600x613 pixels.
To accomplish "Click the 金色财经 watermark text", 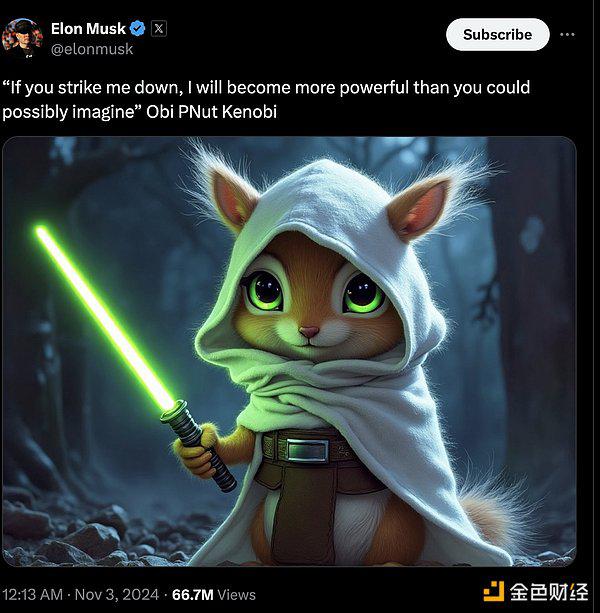I will coord(549,592).
